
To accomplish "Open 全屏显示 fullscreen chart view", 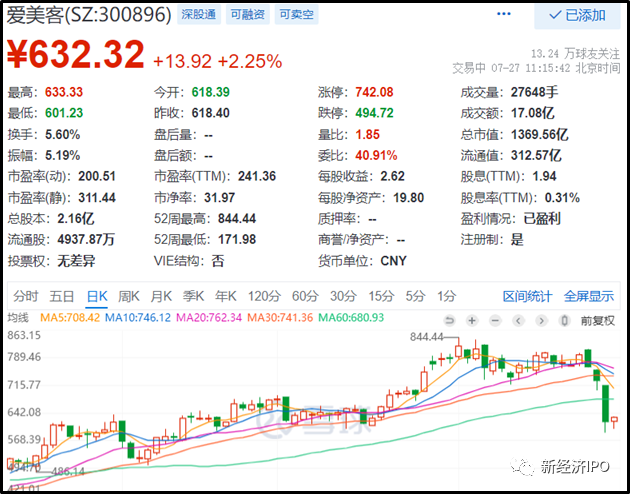I will 589,296.
